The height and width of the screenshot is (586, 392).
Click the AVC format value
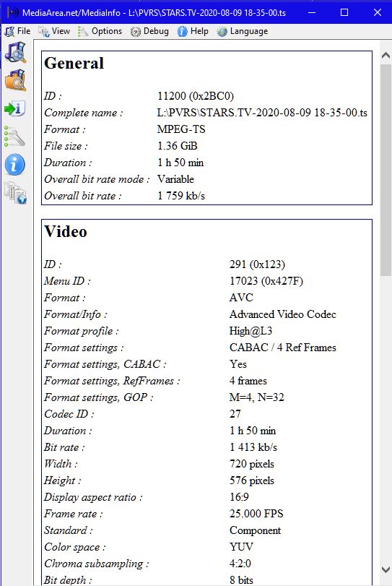241,298
